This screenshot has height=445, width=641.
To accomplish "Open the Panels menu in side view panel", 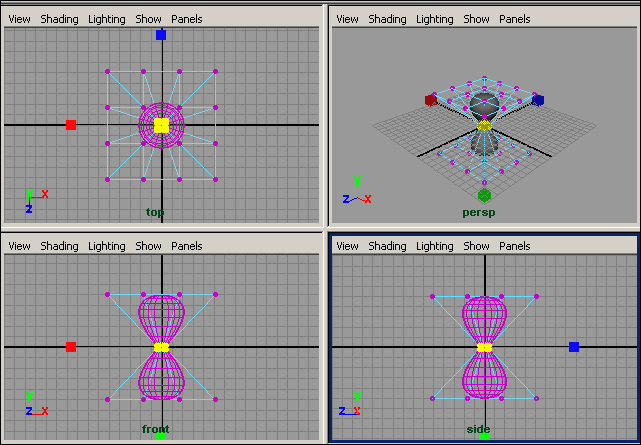I will (514, 246).
